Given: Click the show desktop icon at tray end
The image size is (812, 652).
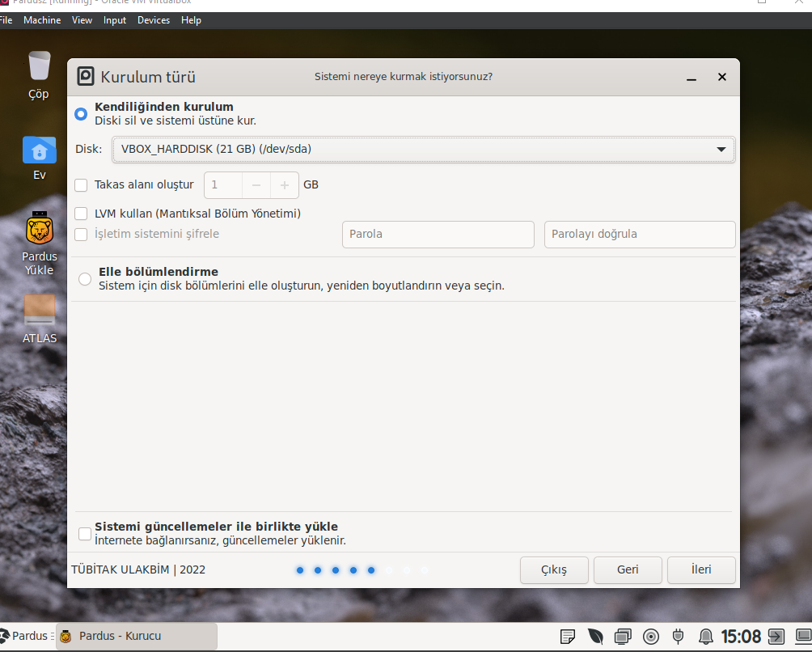Looking at the screenshot, I should click(803, 636).
